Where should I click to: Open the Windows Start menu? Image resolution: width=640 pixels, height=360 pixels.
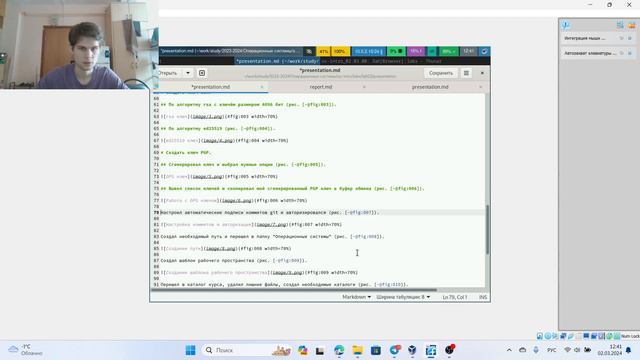coord(190,350)
